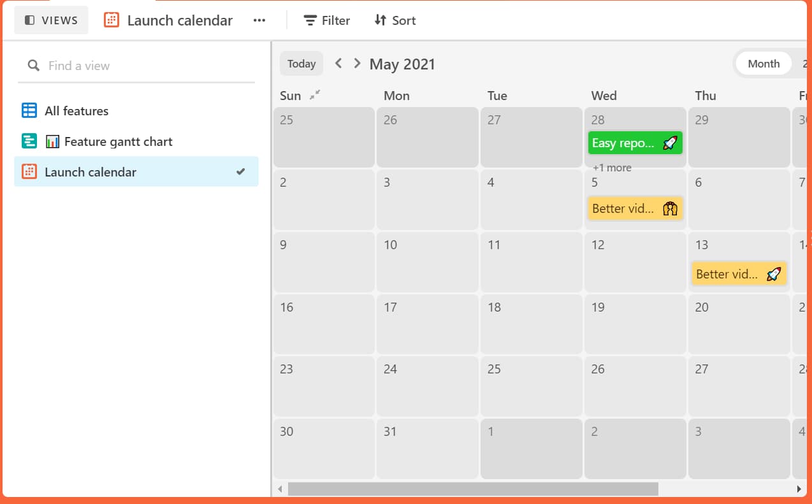Open the Launch calendar view icon
The image size is (812, 504).
point(111,20)
